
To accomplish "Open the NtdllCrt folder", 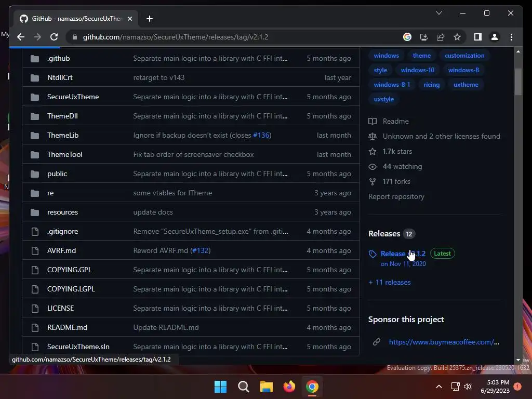I will [60, 77].
